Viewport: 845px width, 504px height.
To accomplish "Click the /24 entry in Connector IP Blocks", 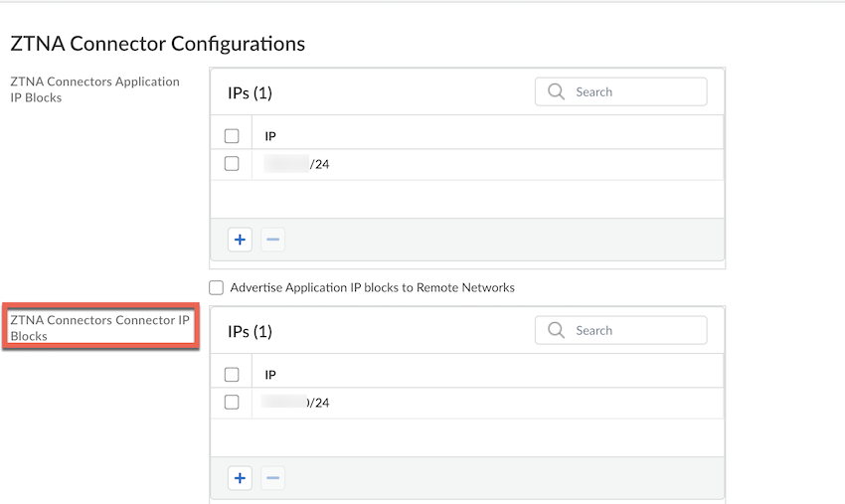I will click(x=296, y=403).
